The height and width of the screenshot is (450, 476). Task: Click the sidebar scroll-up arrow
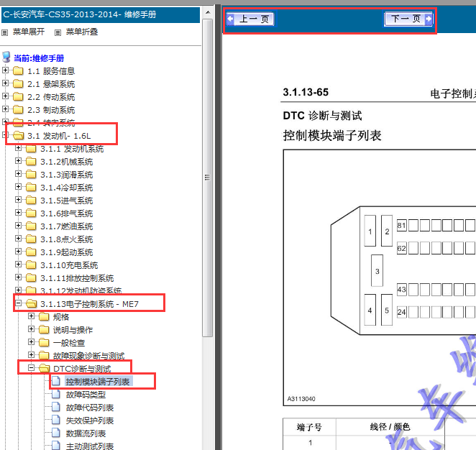pyautogui.click(x=208, y=13)
